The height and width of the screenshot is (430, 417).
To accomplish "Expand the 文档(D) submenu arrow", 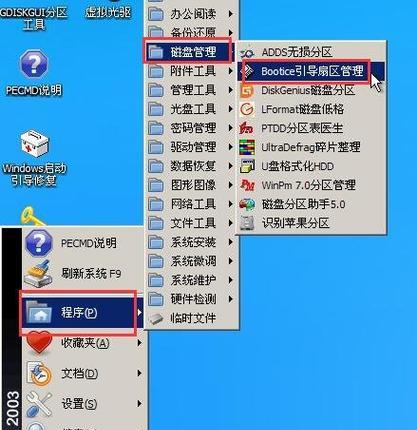I will (140, 373).
